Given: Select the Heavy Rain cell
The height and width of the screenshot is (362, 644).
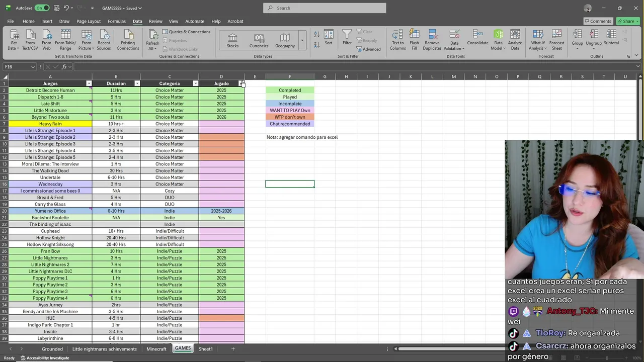Looking at the screenshot, I should 50,124.
